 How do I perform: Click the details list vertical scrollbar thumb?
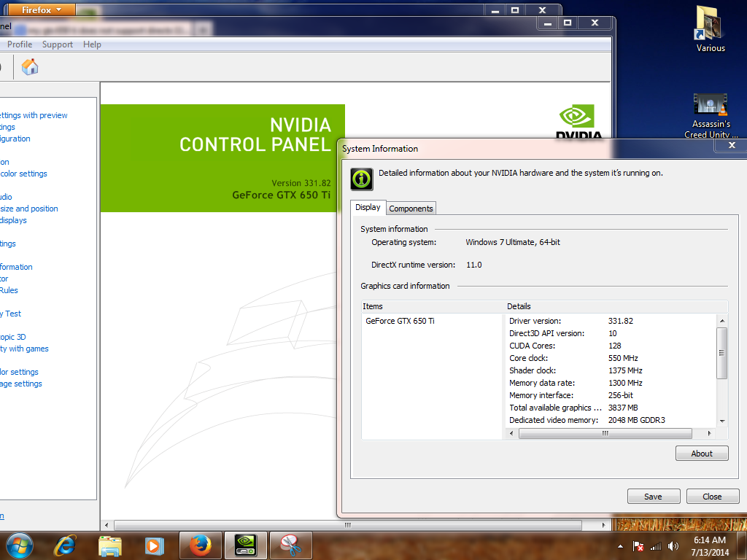coord(722,353)
